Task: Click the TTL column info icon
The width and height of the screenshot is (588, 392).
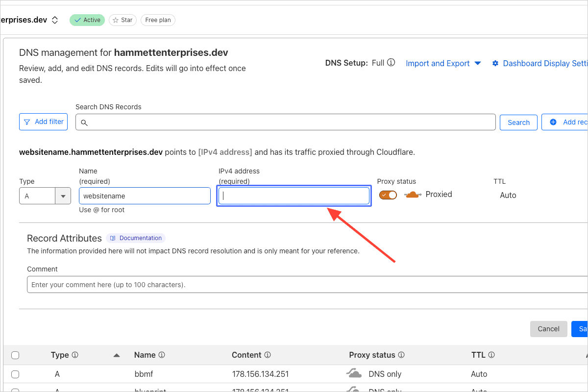Action: point(491,355)
